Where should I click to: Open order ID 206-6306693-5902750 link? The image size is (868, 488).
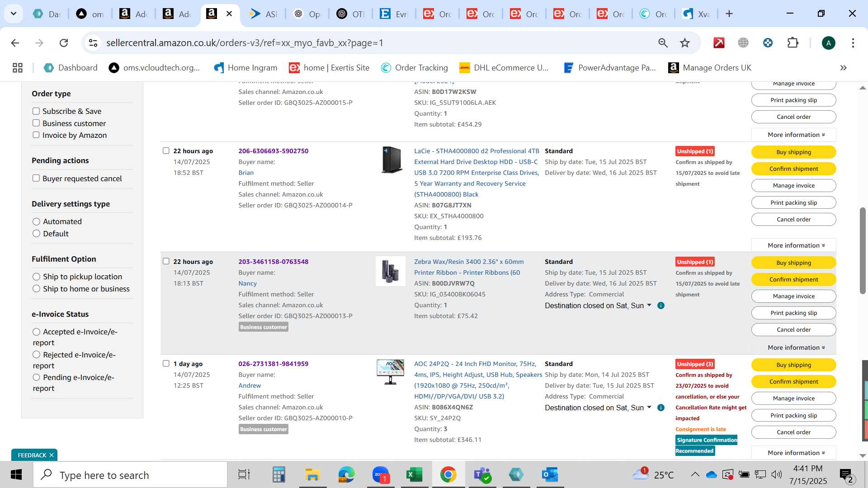pos(273,151)
